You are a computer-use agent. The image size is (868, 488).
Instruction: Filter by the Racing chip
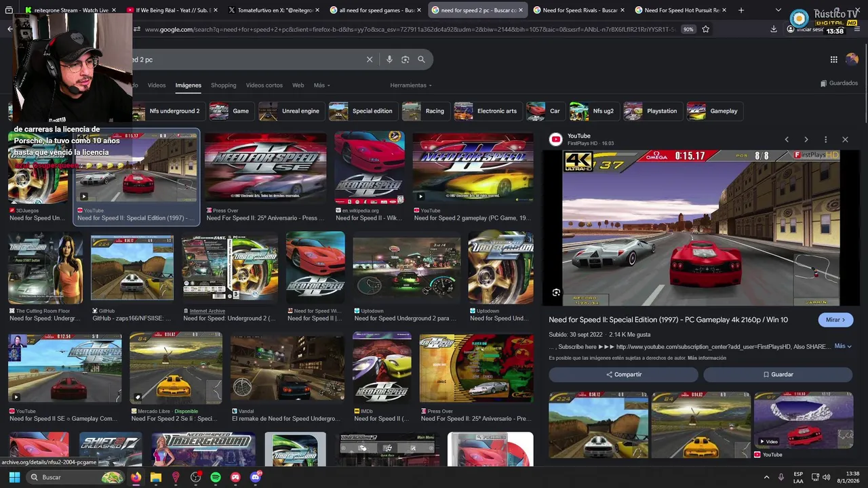[x=426, y=111]
